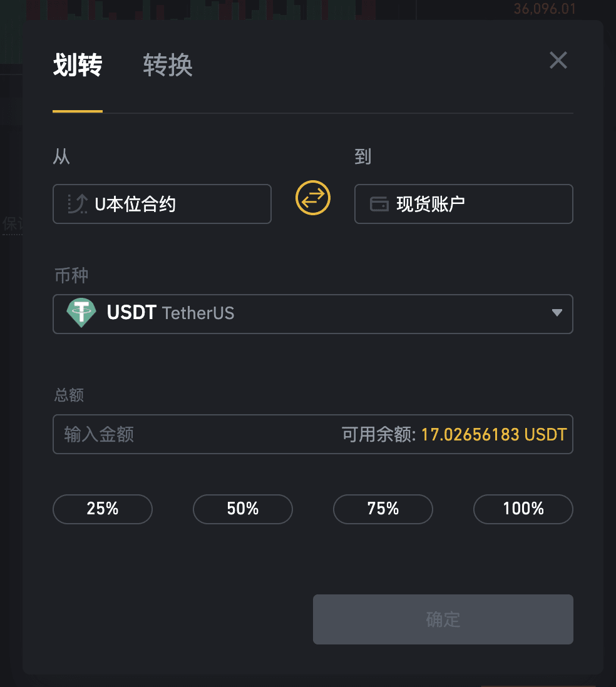616x687 pixels.
Task: Open the 现货账户 destination account selector
Action: pos(463,204)
